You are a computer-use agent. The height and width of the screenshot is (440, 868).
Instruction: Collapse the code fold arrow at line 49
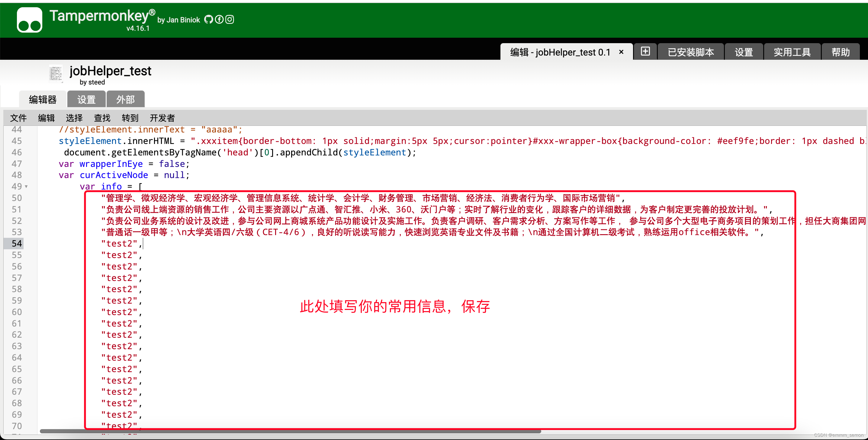pyautogui.click(x=26, y=187)
